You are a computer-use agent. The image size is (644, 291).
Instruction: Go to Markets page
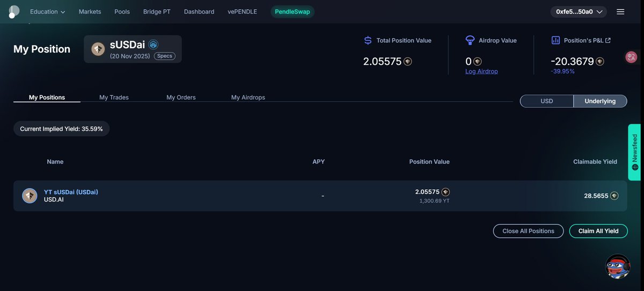[90, 12]
